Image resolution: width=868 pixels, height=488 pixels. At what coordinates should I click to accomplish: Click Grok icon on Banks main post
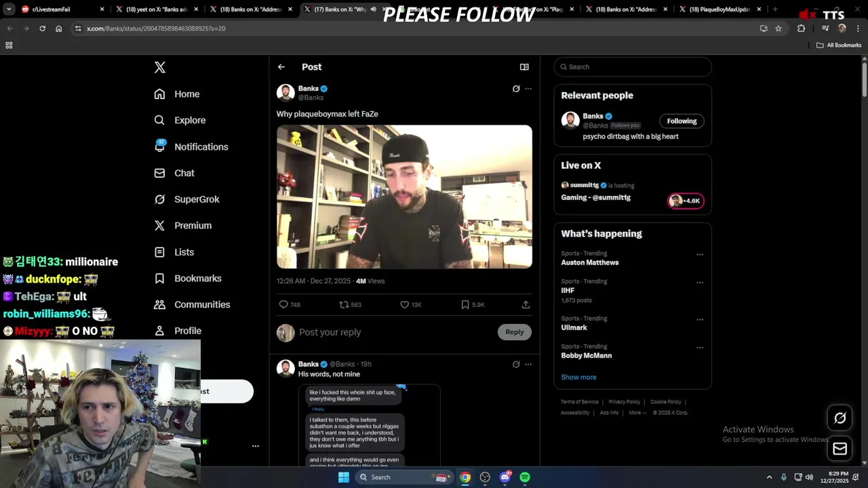point(516,89)
